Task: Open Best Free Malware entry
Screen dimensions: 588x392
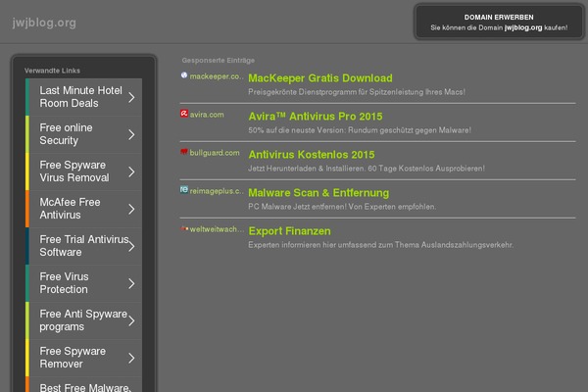Action: tap(83, 384)
